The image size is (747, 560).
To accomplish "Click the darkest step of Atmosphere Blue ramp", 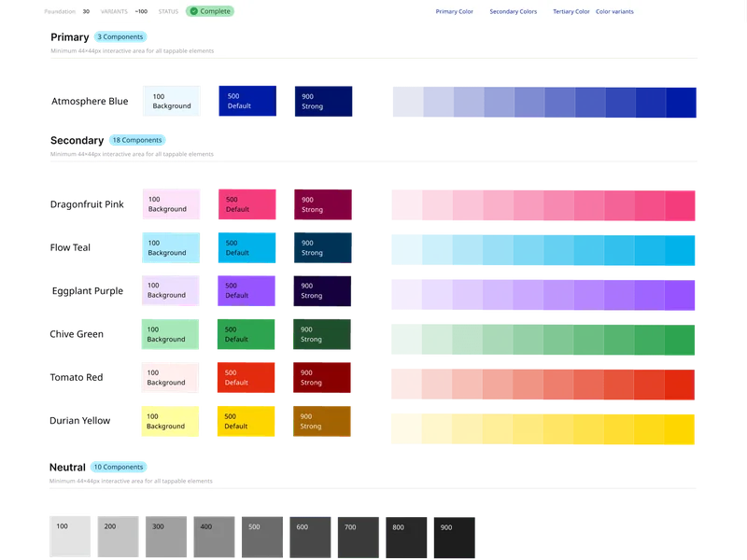I will (681, 103).
